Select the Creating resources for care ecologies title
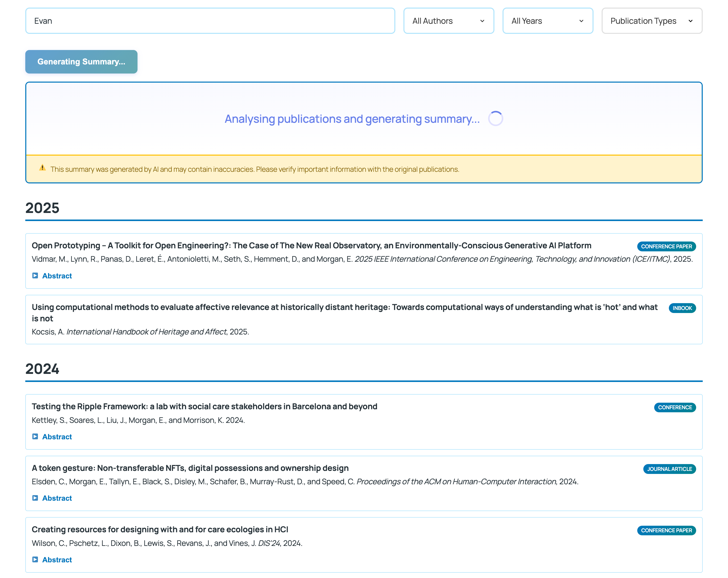The width and height of the screenshot is (728, 578). [160, 529]
